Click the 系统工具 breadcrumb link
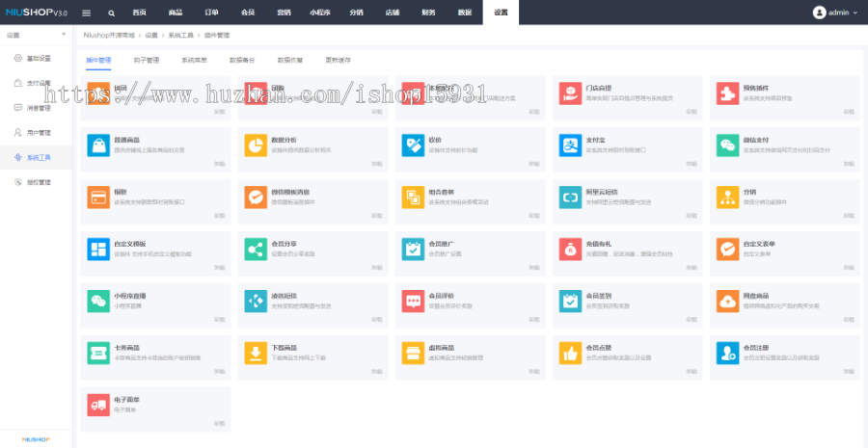 tap(179, 35)
